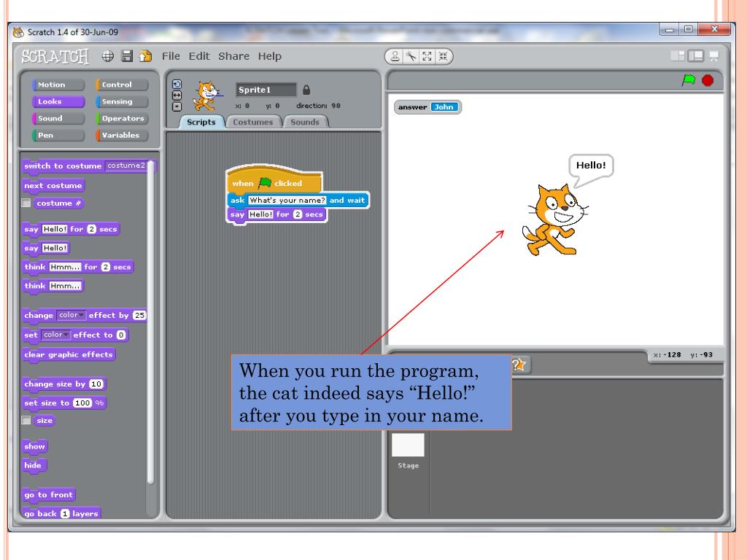This screenshot has width=747, height=560.
Task: Select the delete scissors tool
Action: coord(411,57)
